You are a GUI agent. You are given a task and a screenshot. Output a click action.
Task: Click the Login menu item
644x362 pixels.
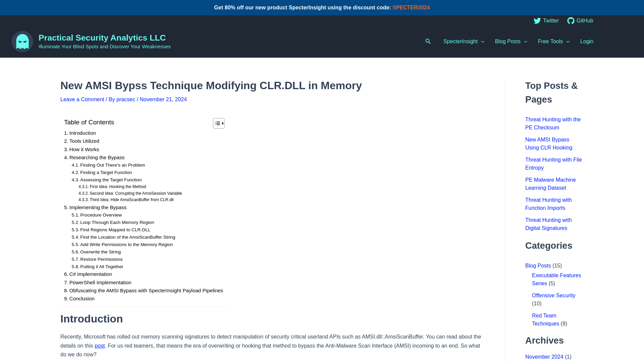587,42
